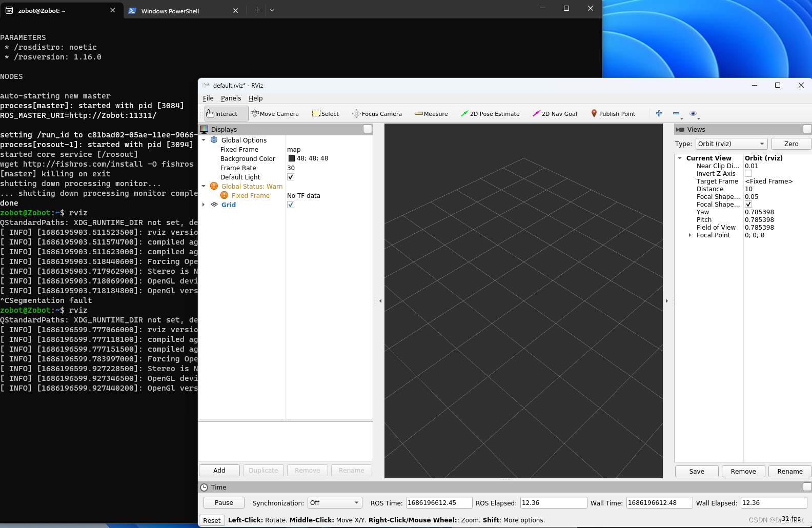Click the Rename view button

click(x=790, y=472)
